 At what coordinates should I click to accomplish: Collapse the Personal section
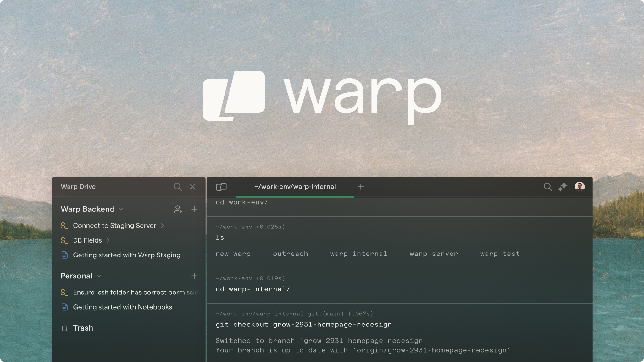point(99,276)
